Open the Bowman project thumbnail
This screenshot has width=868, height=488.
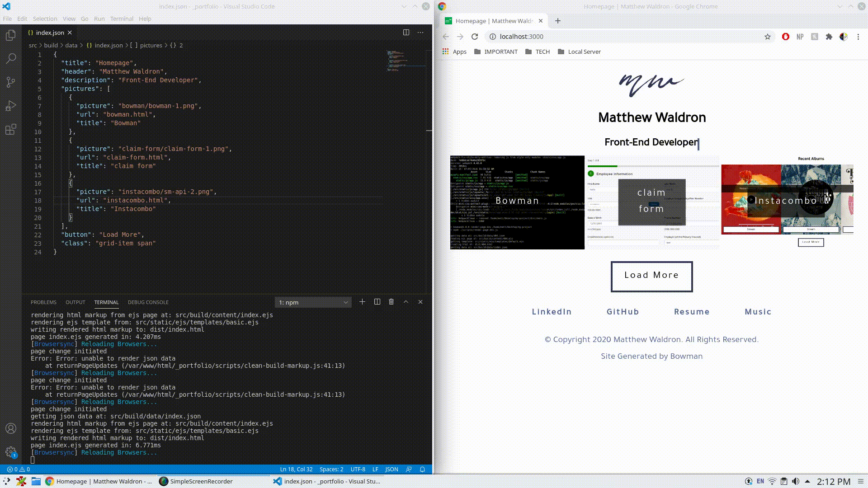click(517, 202)
